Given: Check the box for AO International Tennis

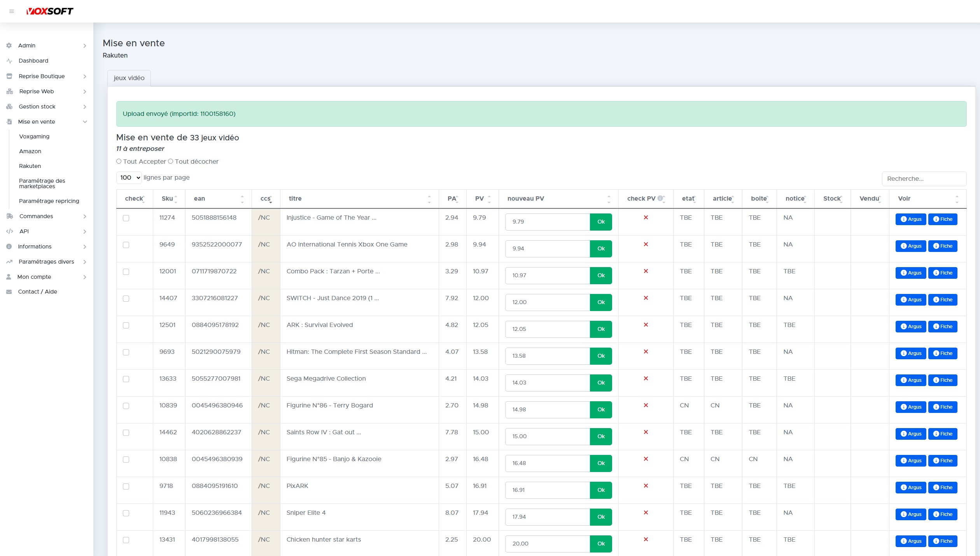Looking at the screenshot, I should tap(126, 245).
